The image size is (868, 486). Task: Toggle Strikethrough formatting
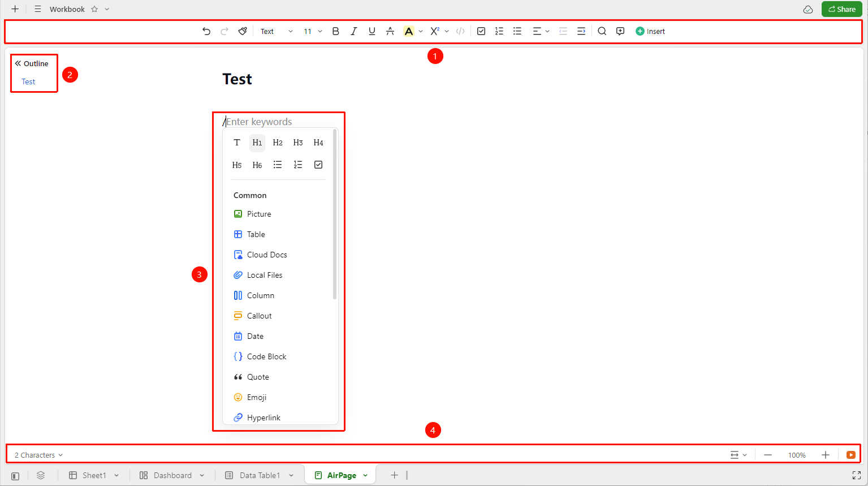click(x=390, y=31)
